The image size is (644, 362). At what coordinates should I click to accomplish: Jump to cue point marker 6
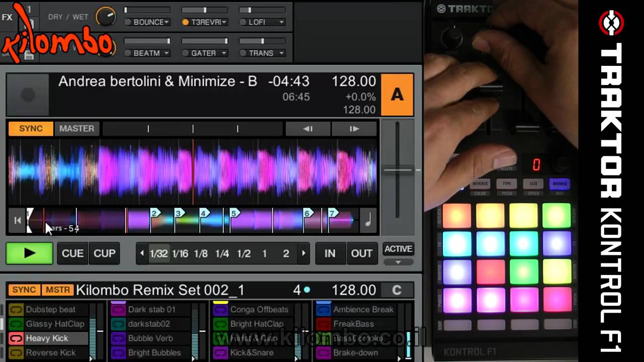click(308, 213)
